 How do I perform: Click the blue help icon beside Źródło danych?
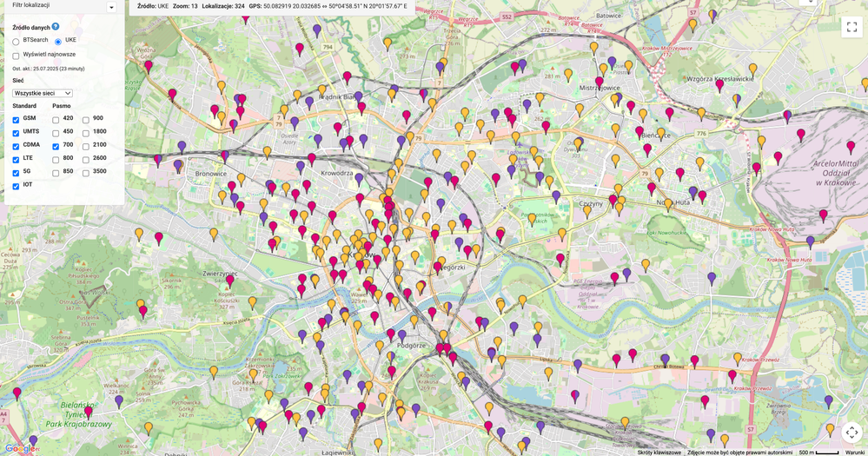pyautogui.click(x=56, y=27)
